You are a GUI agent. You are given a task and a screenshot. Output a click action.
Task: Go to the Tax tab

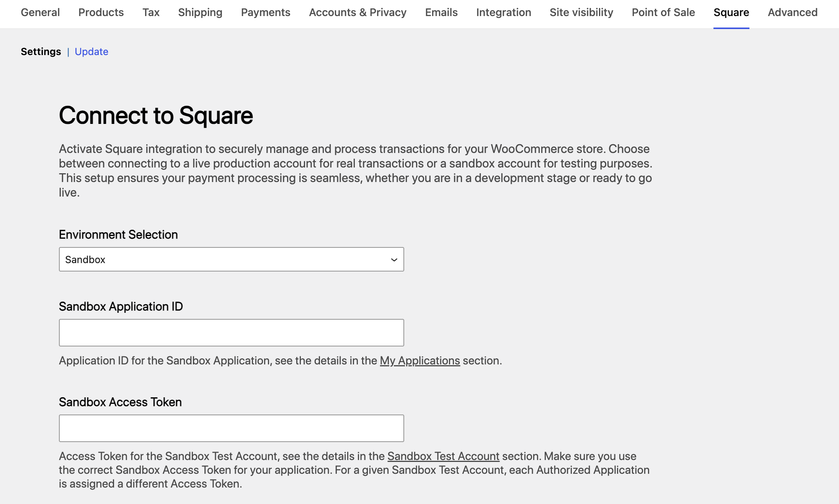click(x=151, y=12)
